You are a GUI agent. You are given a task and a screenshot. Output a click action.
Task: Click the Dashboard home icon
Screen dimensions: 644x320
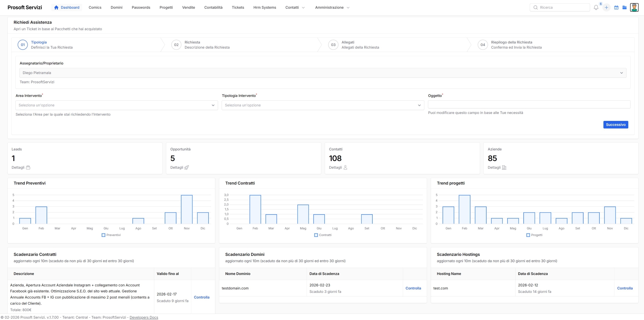click(56, 7)
